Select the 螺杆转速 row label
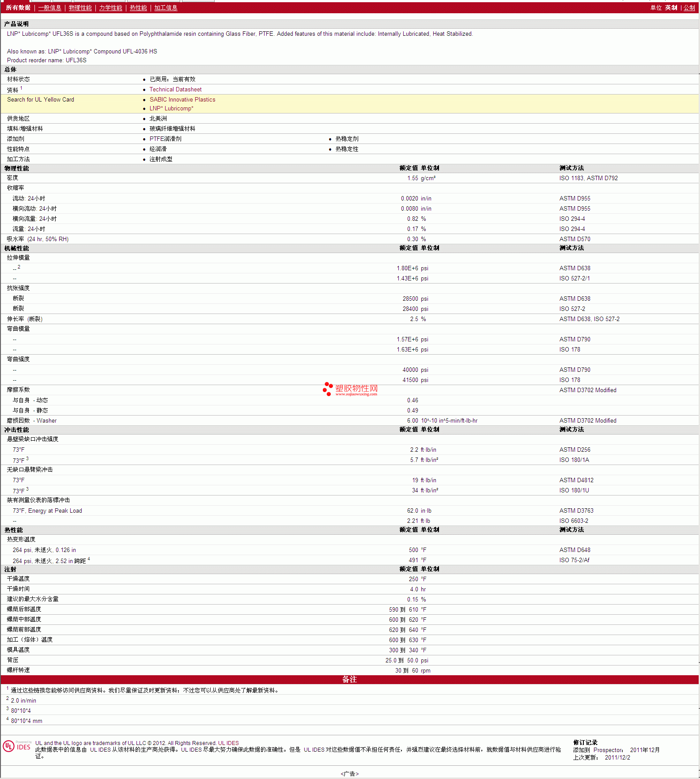 pos(19,670)
